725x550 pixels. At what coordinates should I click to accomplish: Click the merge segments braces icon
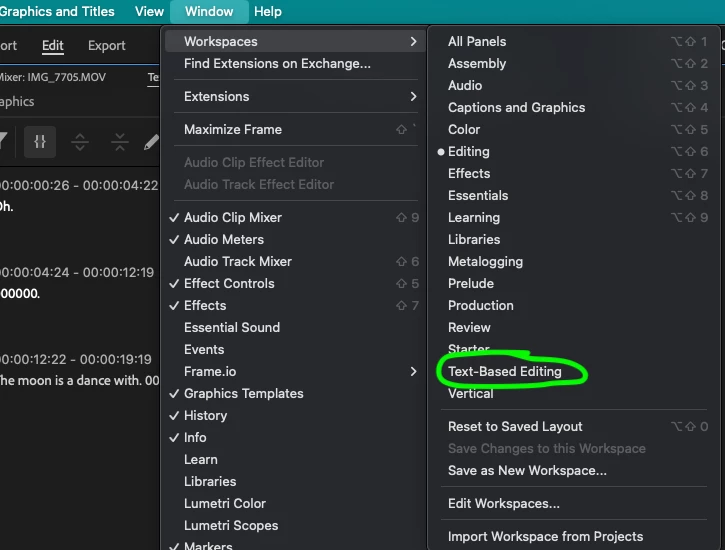pyautogui.click(x=40, y=141)
